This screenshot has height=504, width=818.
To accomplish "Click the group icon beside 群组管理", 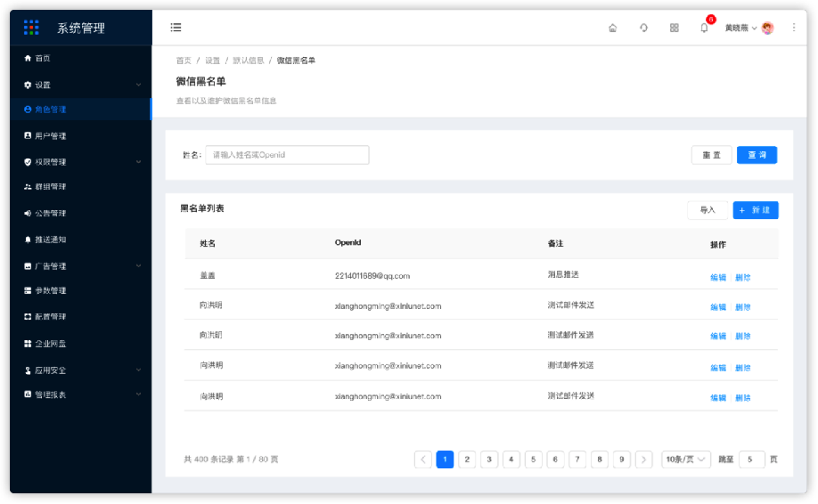I will [28, 187].
